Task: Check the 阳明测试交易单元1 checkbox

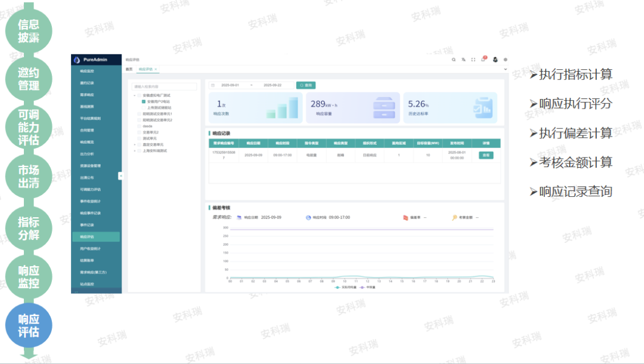Action: pos(139,114)
